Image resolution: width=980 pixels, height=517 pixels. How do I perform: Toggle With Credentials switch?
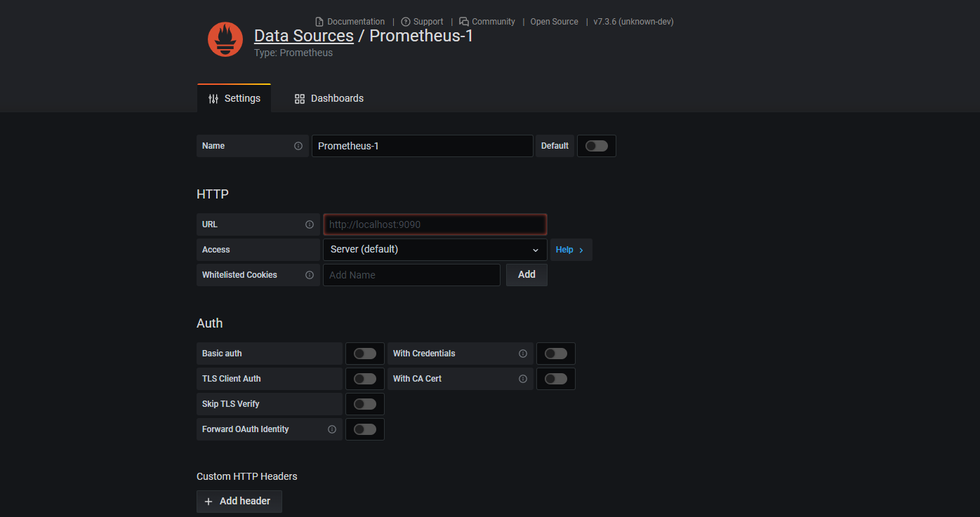[x=556, y=354]
